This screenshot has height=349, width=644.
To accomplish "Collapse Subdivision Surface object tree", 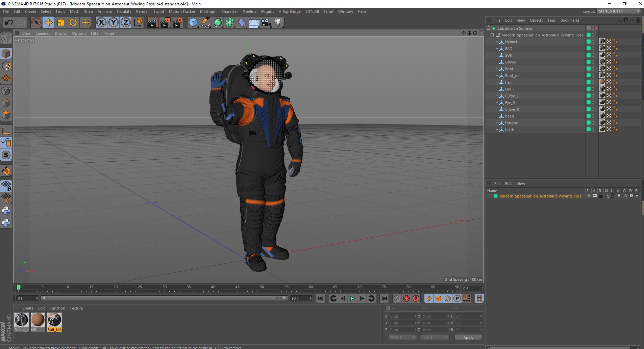I will point(489,28).
